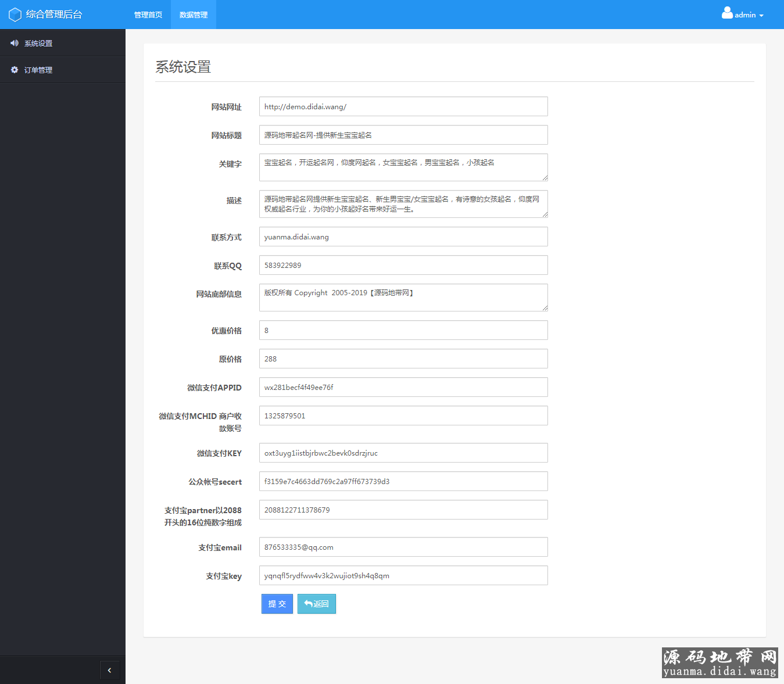Click the 支付宝email input field

point(403,547)
